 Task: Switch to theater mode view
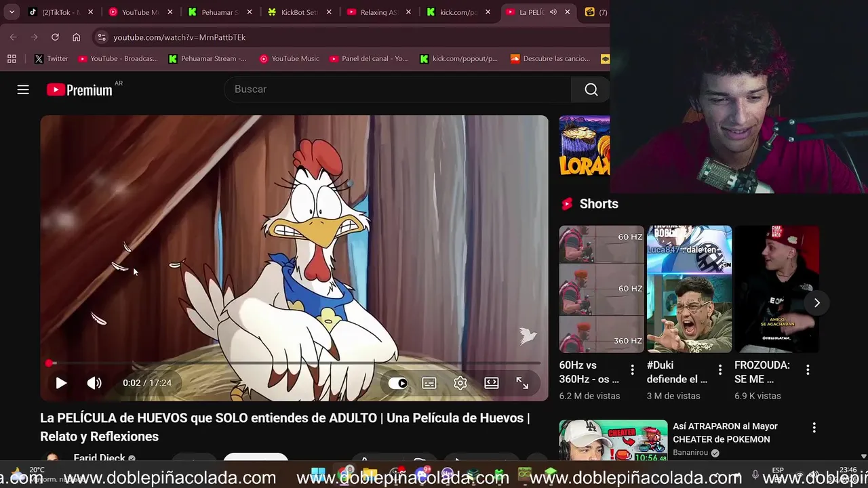point(492,383)
